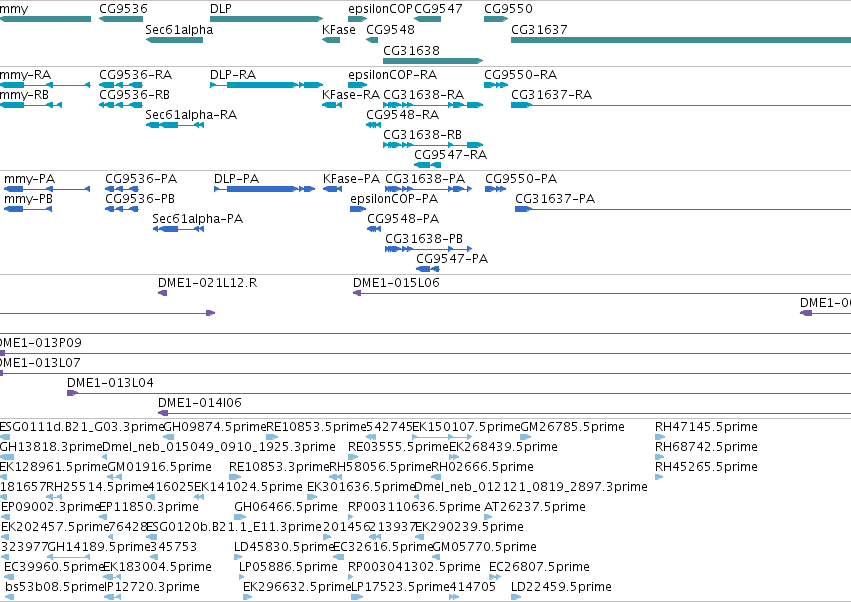Select protein CG9547-PA
The height and width of the screenshot is (602, 851).
coord(428,269)
